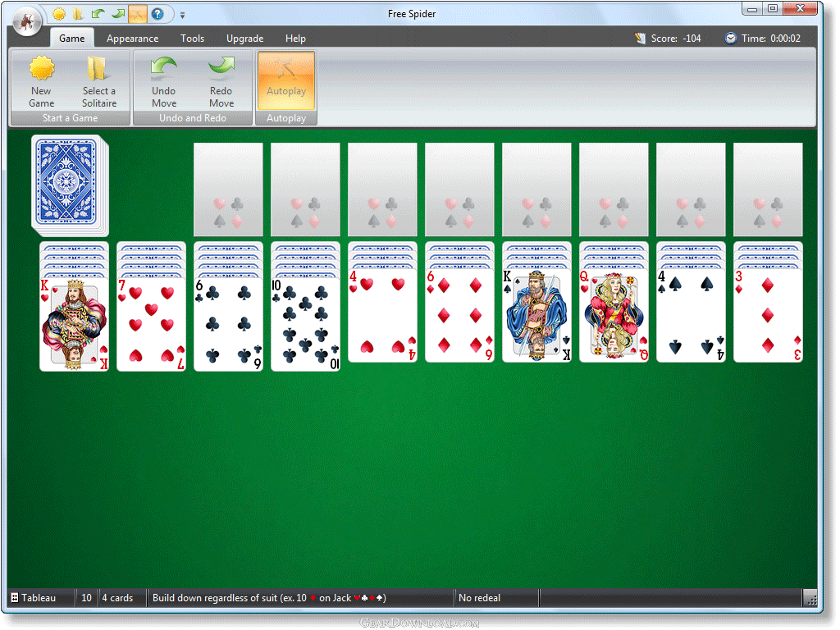
Task: Select the 10 of clubs card
Action: [305, 323]
